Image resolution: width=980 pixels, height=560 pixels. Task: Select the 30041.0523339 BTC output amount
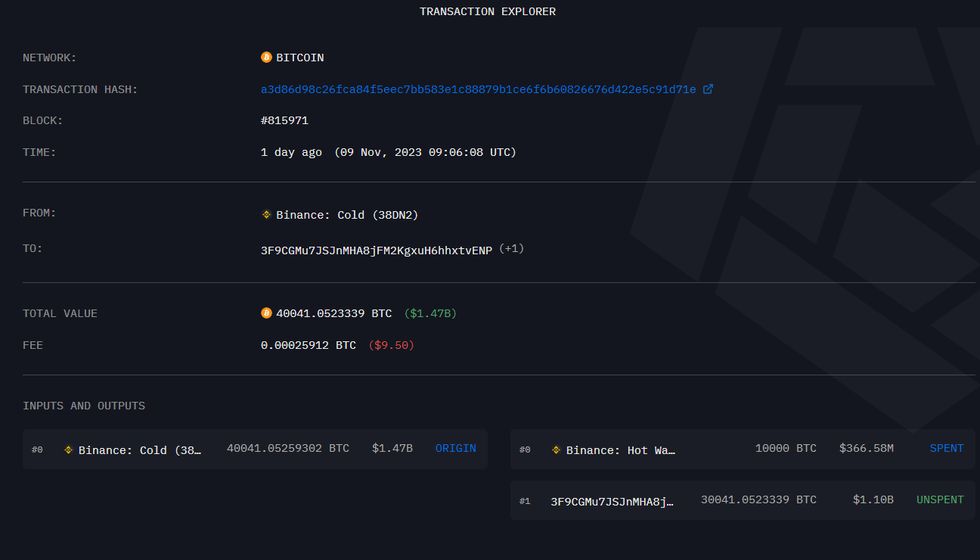point(758,499)
